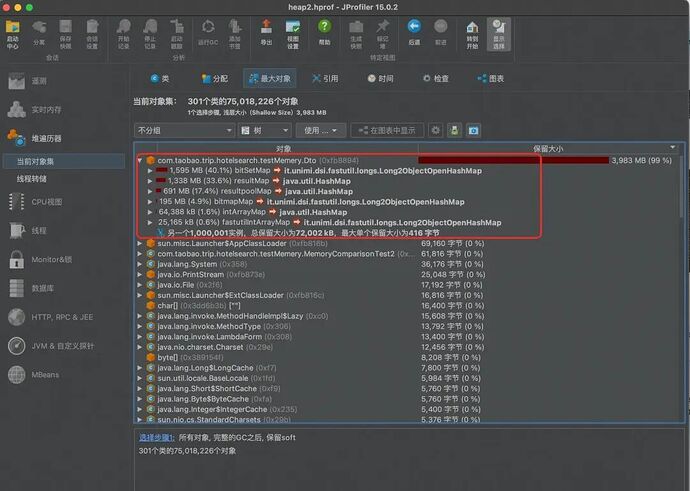Switch to the 分配 (Allocations) tab

214,78
